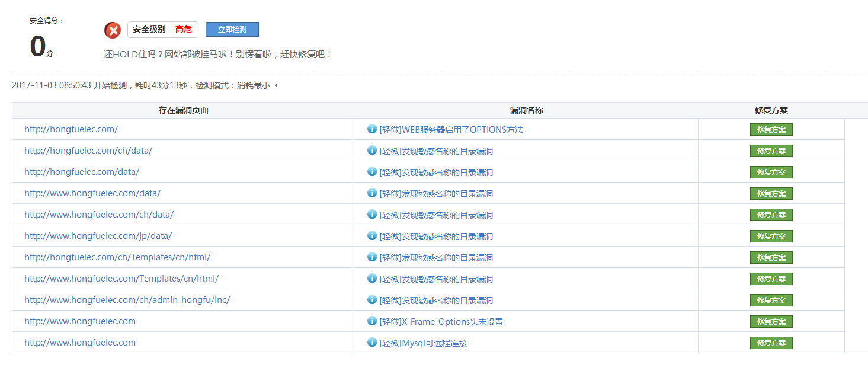Click the 安全级别 高危 badge
Screen dimensions: 868x374
pos(163,30)
